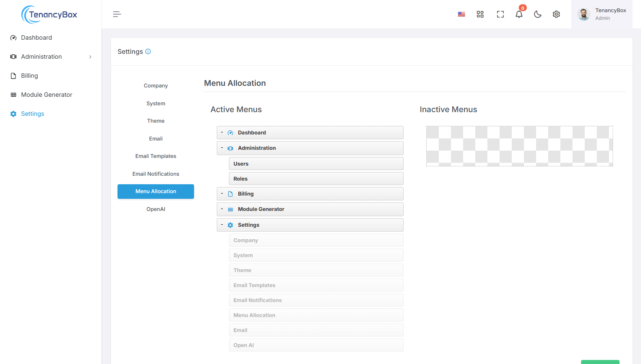Click the Settings info icon
641x364 pixels.
pos(148,51)
